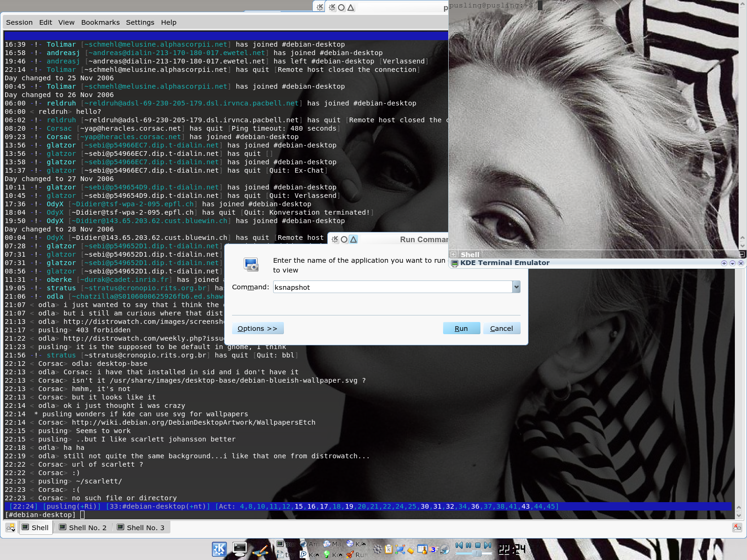Click the close session icon at Konsole tab bar right
The height and width of the screenshot is (560, 747).
(737, 527)
